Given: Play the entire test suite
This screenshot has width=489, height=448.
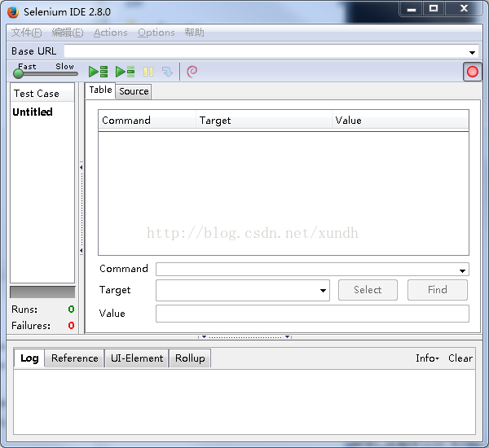Looking at the screenshot, I should (99, 72).
